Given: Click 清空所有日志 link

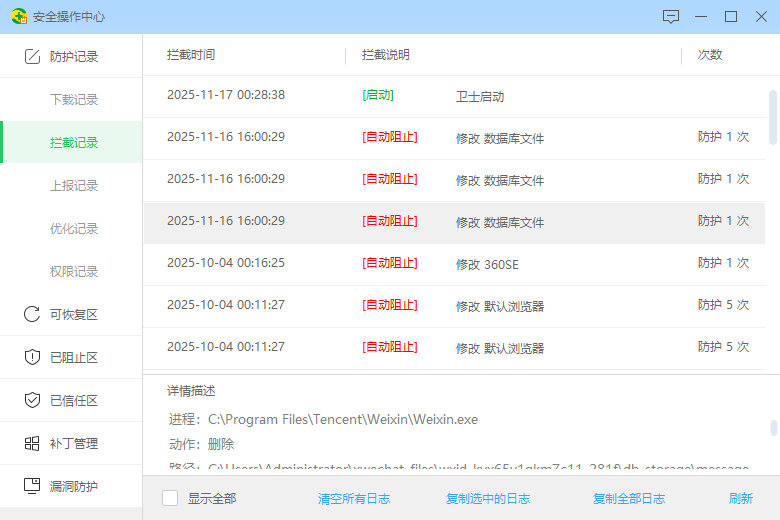Looking at the screenshot, I should (354, 499).
